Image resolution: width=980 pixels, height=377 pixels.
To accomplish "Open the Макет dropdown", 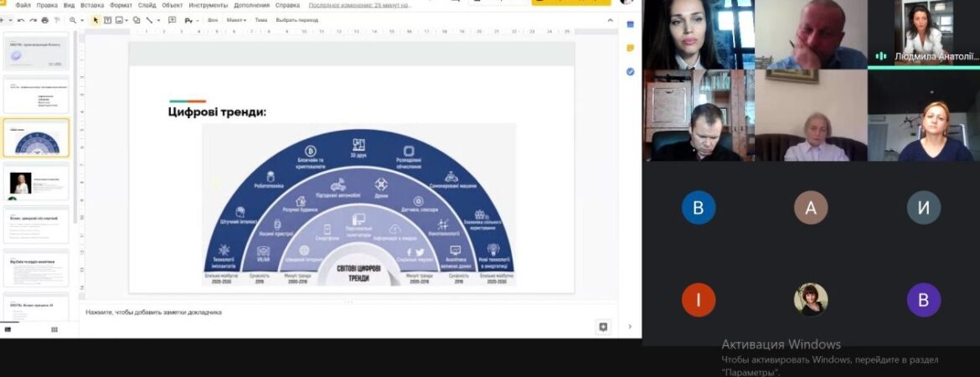I will click(x=236, y=20).
